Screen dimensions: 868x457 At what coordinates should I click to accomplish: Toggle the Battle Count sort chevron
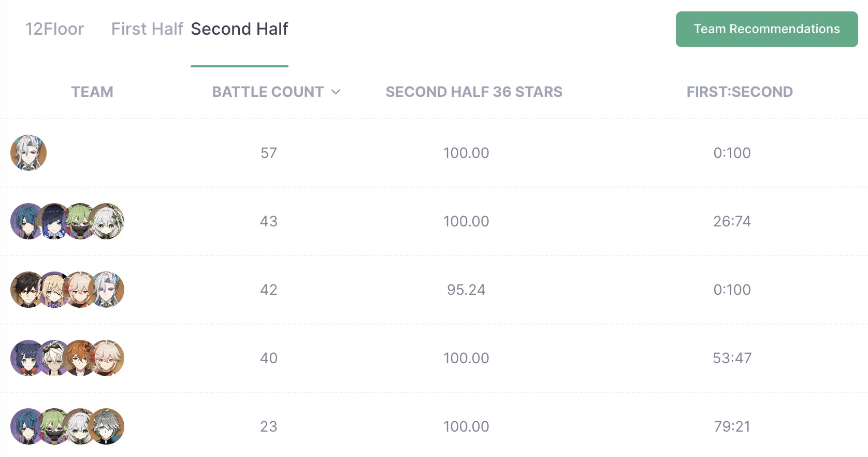tap(336, 92)
